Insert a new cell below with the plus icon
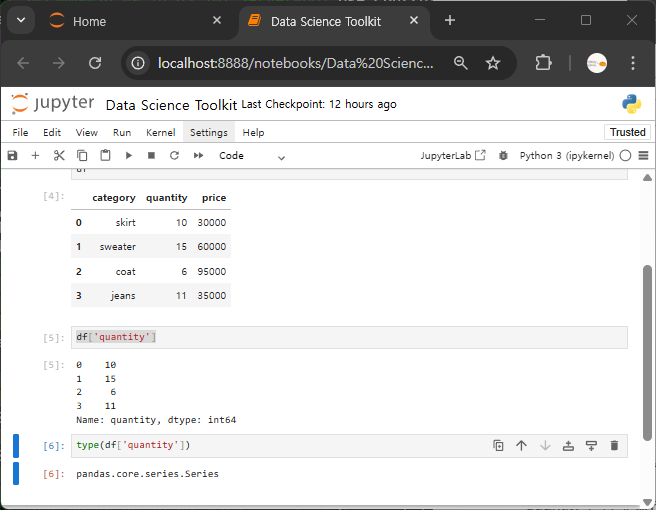The width and height of the screenshot is (656, 510). 36,156
